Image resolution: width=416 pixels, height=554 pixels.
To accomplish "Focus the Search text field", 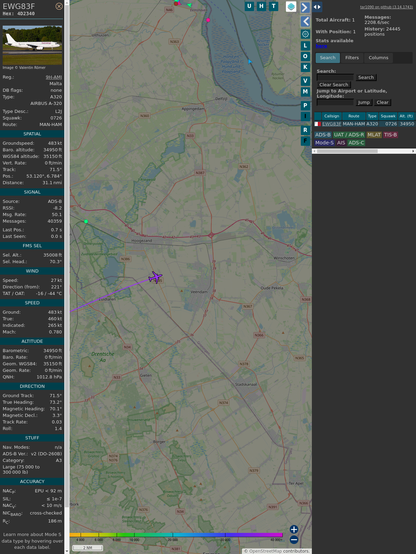I will [335, 77].
